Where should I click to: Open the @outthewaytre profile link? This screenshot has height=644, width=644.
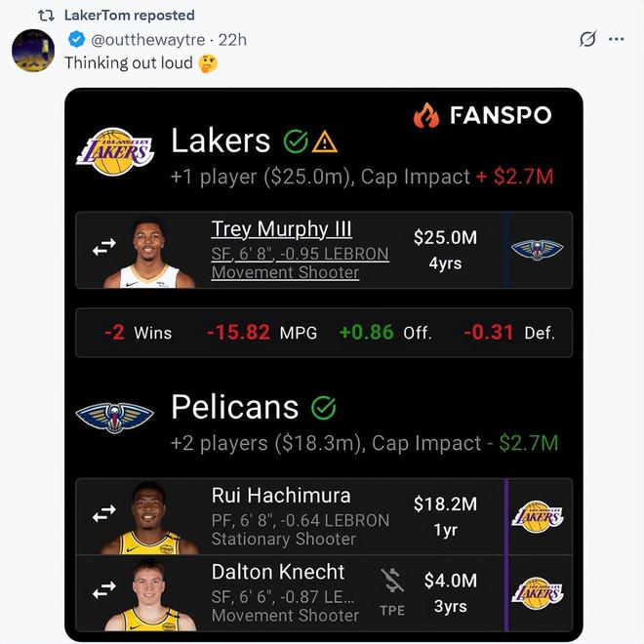pyautogui.click(x=148, y=40)
